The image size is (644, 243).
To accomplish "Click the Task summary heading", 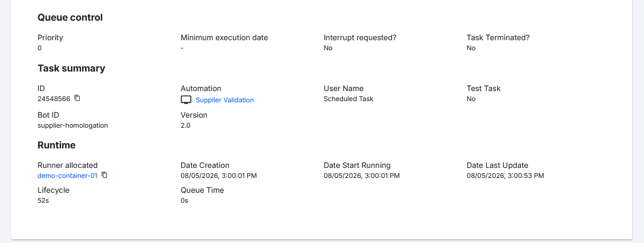I will [x=72, y=68].
